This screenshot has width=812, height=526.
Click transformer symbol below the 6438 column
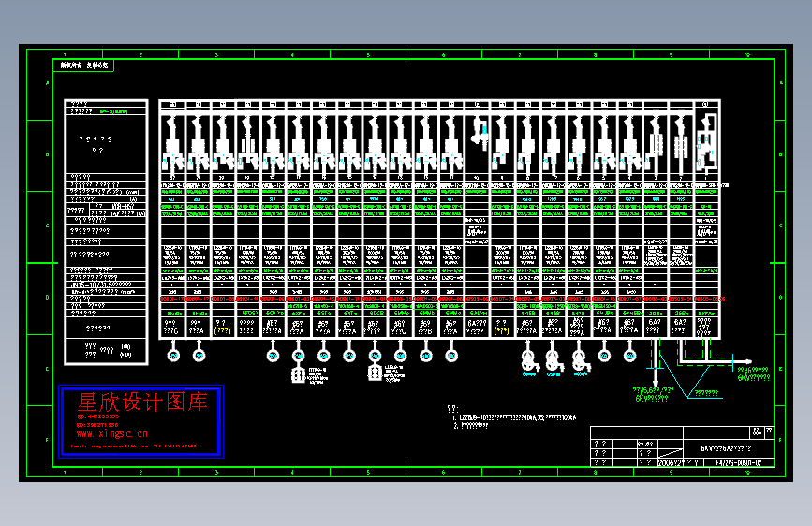[554, 360]
